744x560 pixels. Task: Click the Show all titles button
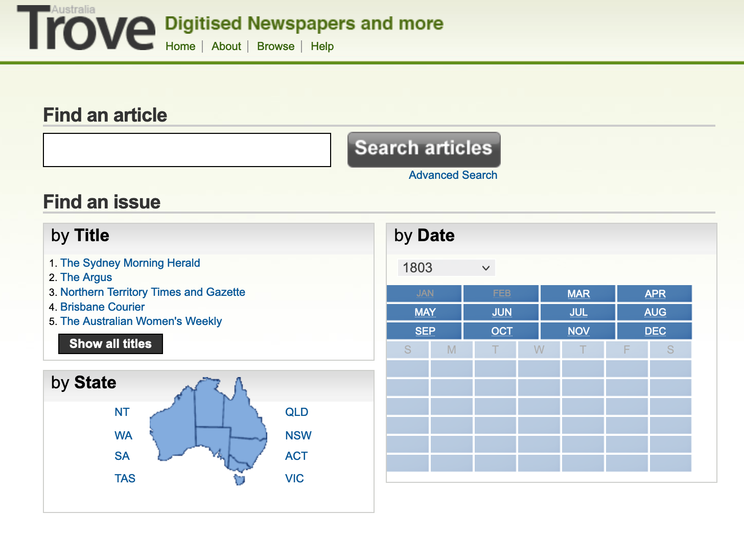point(110,344)
